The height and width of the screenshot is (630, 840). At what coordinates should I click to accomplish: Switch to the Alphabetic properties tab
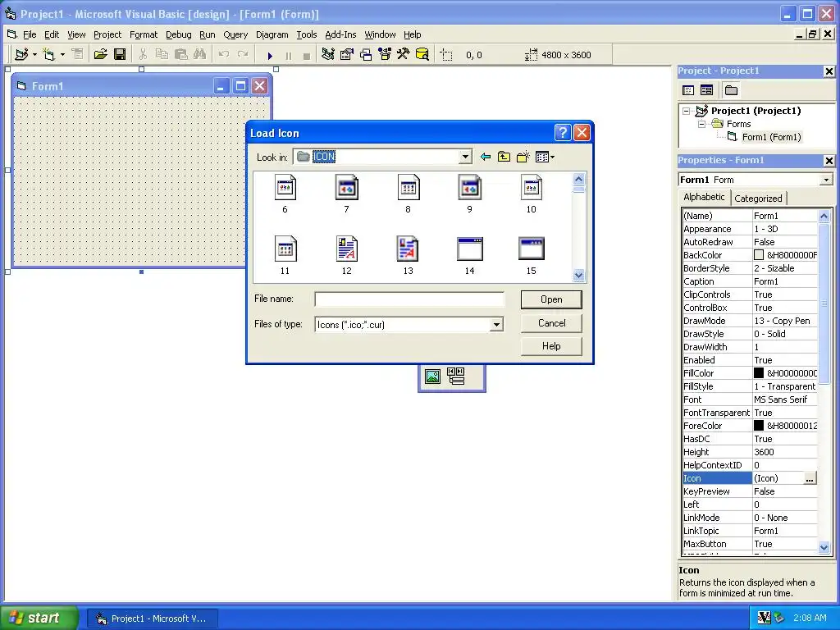coord(704,197)
